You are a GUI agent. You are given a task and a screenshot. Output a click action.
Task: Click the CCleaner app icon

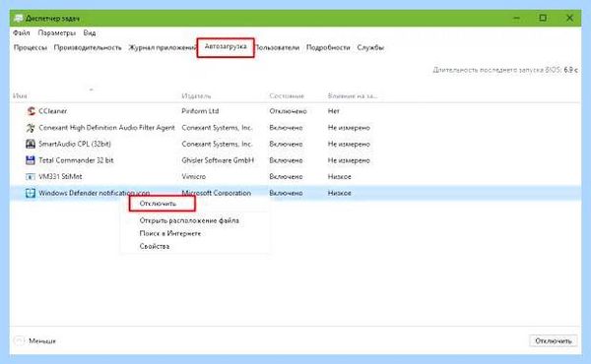point(31,111)
